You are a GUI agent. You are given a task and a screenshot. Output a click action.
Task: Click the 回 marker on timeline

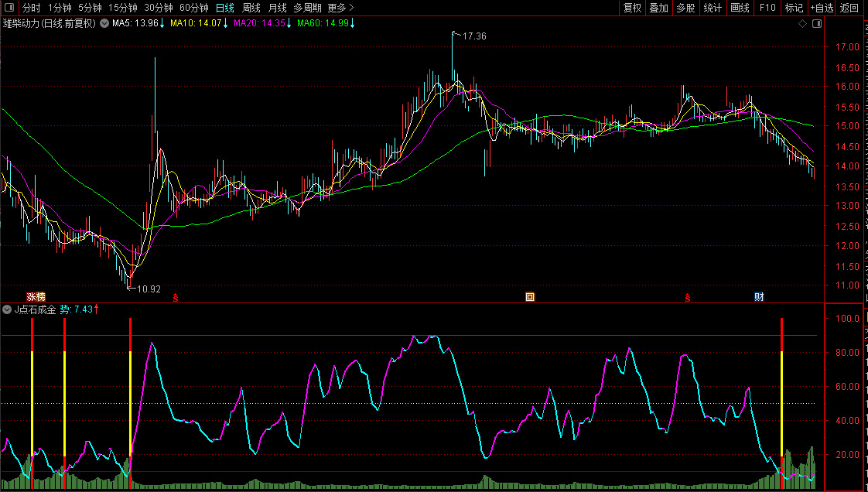click(530, 297)
